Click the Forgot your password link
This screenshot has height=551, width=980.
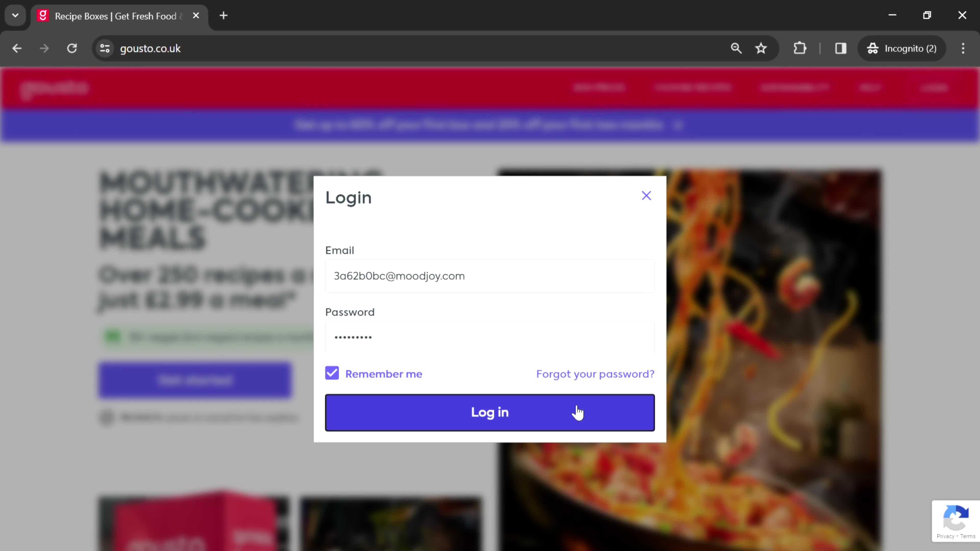tap(595, 373)
